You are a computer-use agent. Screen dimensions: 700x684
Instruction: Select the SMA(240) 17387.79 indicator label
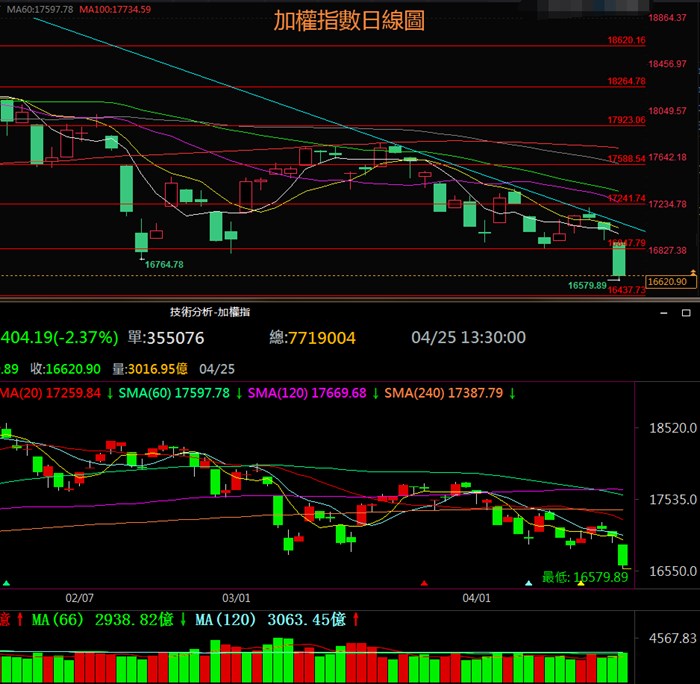[445, 393]
